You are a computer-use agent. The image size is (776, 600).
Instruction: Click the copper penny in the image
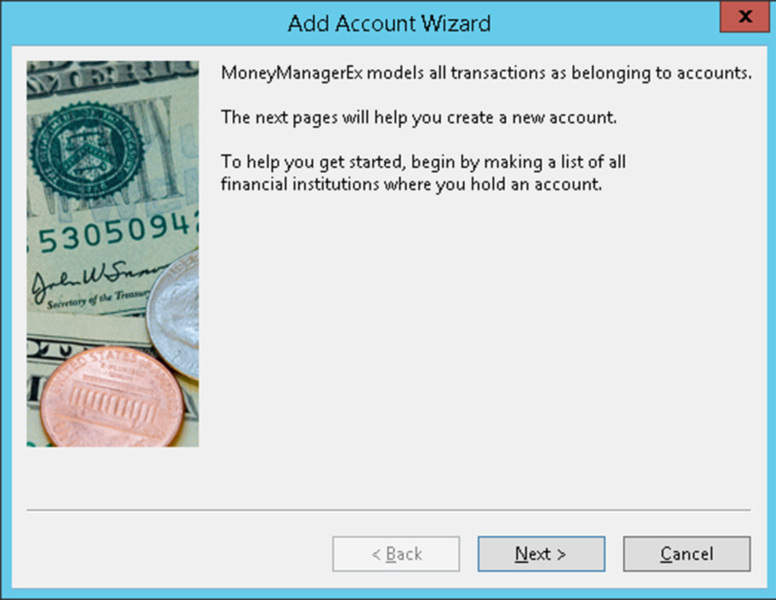(x=112, y=396)
